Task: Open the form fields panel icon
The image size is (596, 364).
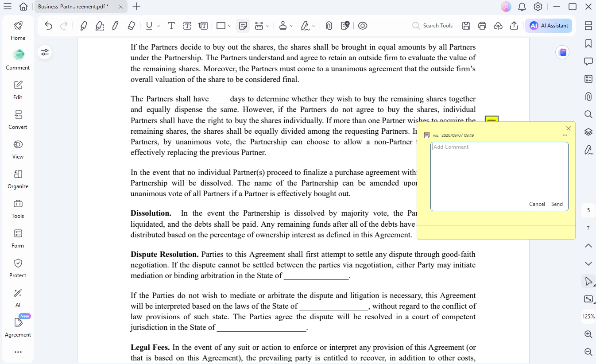Action: click(x=588, y=79)
